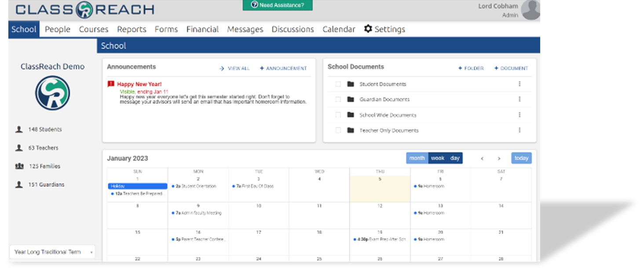Open the Settings gear in the navigation bar

(368, 29)
